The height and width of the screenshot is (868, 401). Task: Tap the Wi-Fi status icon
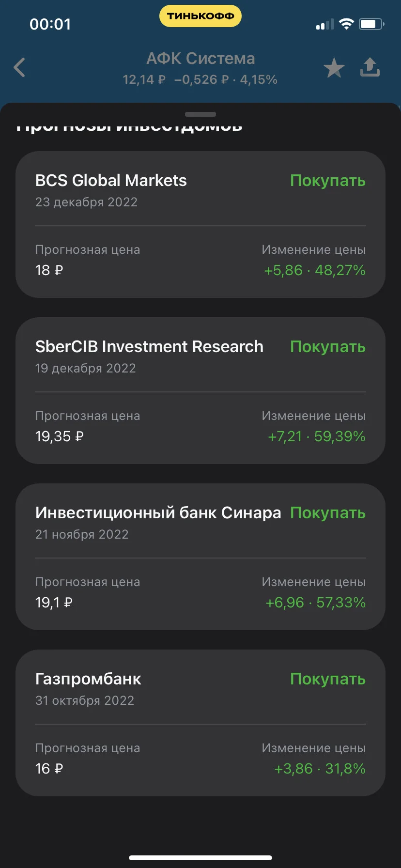346,24
